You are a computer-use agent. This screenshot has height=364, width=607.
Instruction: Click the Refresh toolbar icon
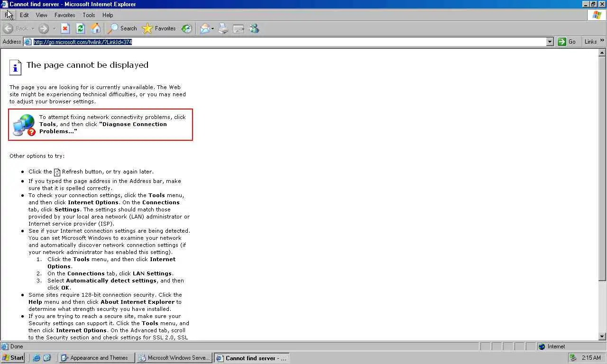coord(81,28)
